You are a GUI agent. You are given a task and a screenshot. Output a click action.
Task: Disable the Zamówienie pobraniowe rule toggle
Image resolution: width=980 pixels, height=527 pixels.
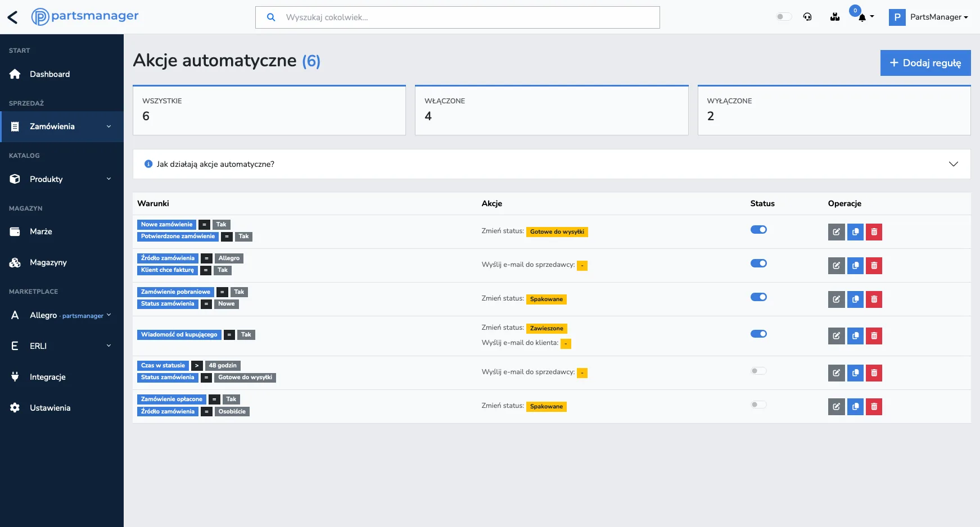[758, 297]
